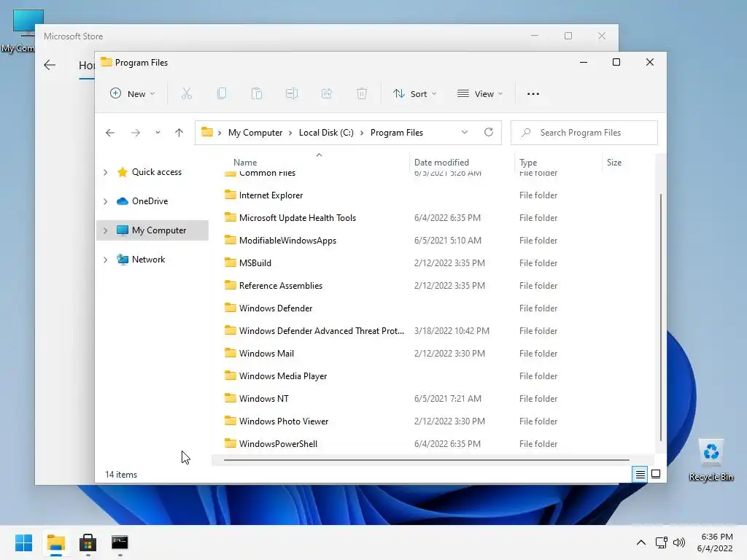This screenshot has height=560, width=747.
Task: Select OneDrive in navigation pane
Action: (x=150, y=201)
